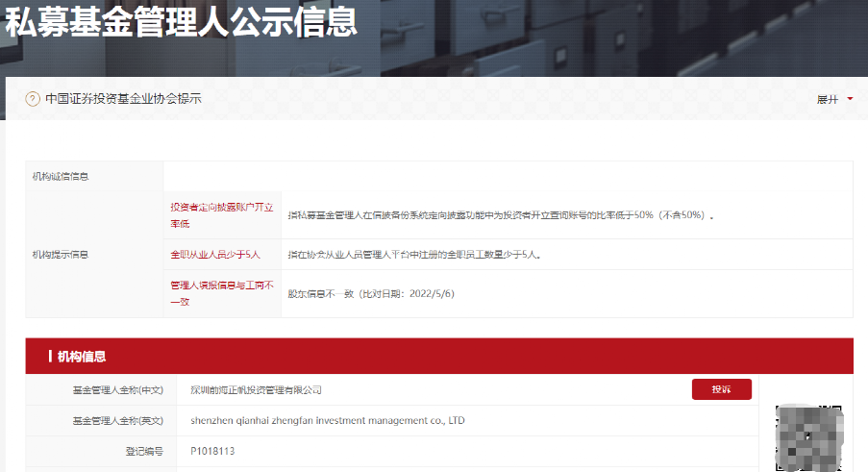Click company name 深圳前海正帆投资管理有限公司

(x=256, y=390)
